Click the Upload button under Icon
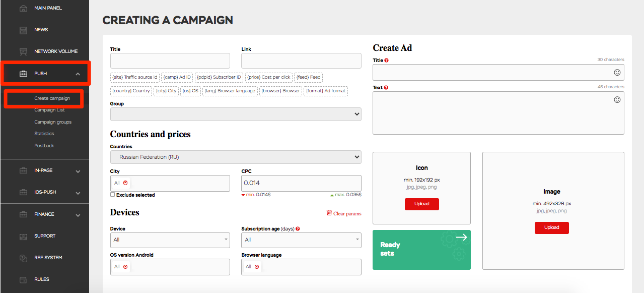Viewport: 644px width, 293px height. [421, 204]
